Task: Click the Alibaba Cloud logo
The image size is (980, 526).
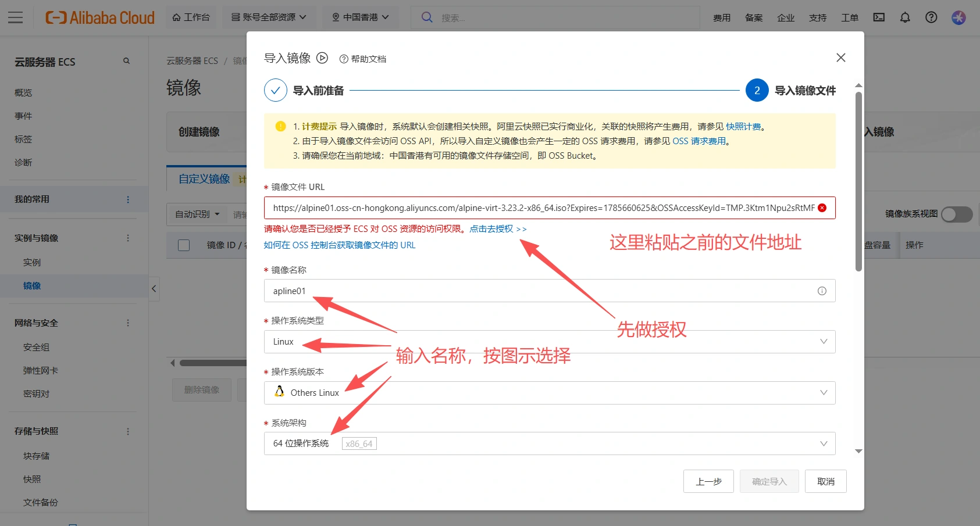Action: (100, 17)
